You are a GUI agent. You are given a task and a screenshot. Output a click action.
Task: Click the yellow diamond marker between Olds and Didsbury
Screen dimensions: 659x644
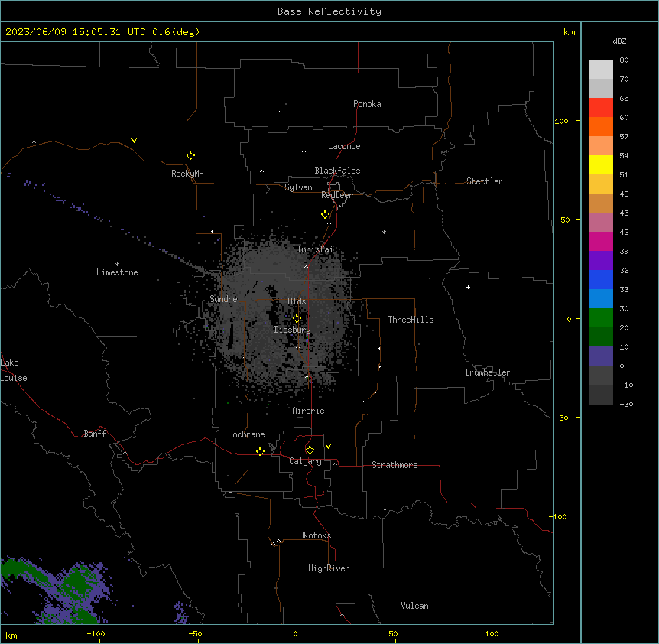297,319
